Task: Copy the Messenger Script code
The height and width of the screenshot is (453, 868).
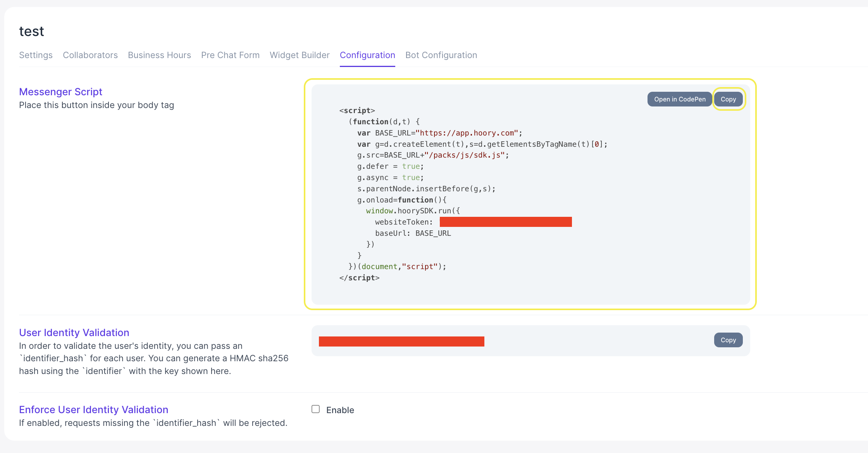Action: [728, 99]
